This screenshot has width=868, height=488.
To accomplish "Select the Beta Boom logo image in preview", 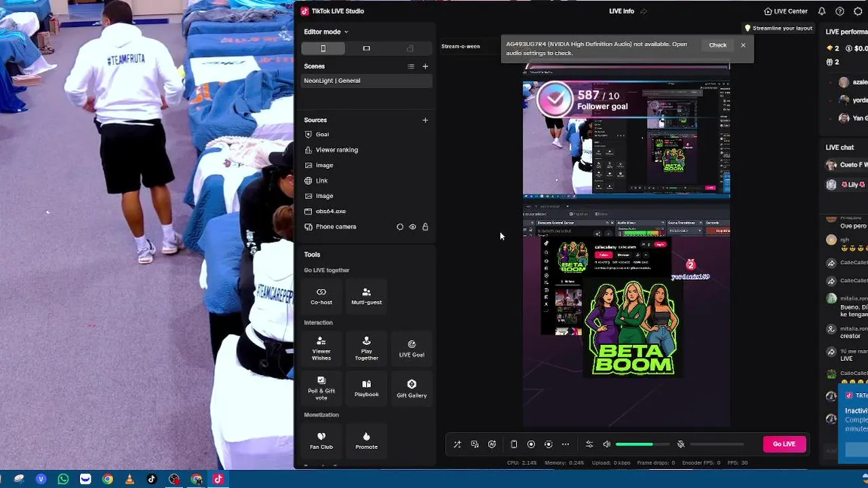I will click(x=633, y=327).
